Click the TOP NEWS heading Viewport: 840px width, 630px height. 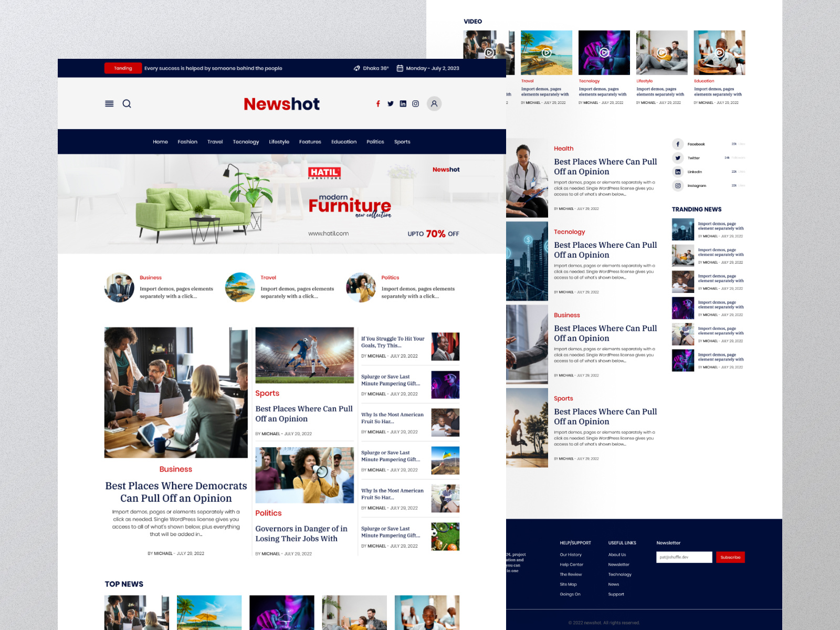(124, 584)
